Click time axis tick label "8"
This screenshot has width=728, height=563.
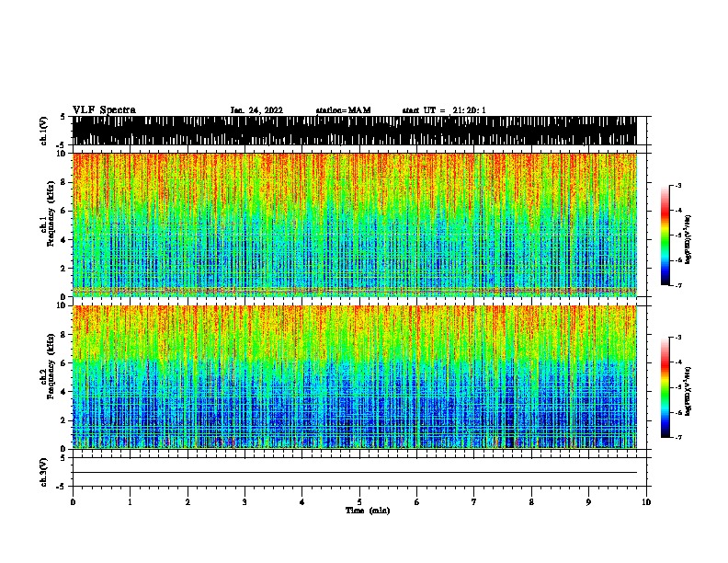click(531, 502)
